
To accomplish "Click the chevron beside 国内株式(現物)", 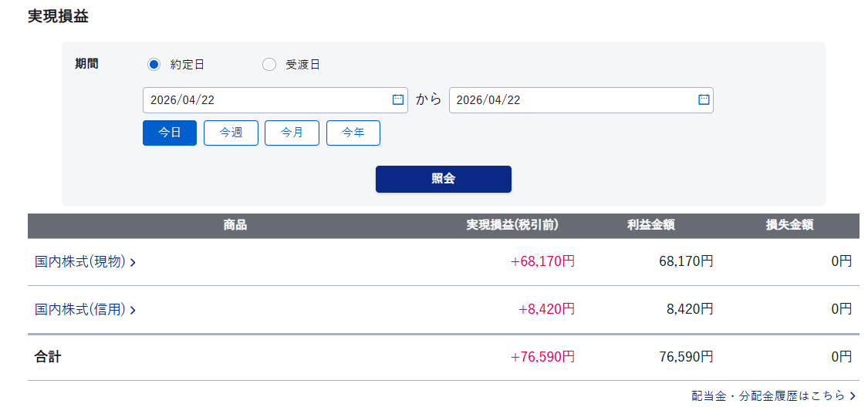I will pos(133,263).
